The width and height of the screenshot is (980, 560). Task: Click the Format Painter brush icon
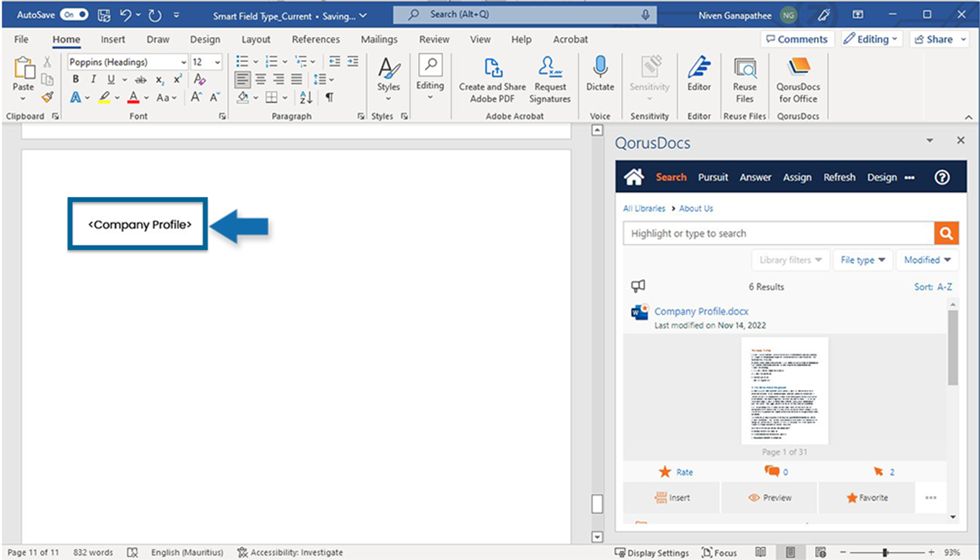(x=47, y=97)
